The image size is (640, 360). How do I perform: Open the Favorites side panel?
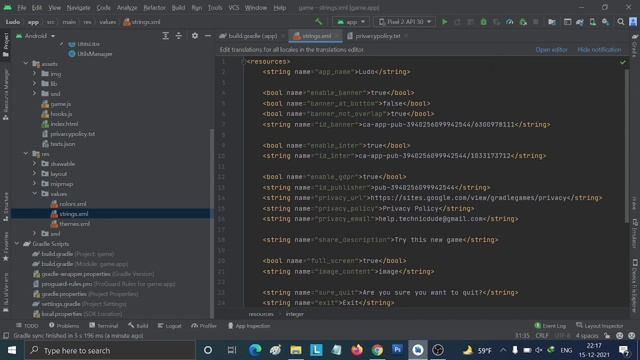(x=5, y=247)
